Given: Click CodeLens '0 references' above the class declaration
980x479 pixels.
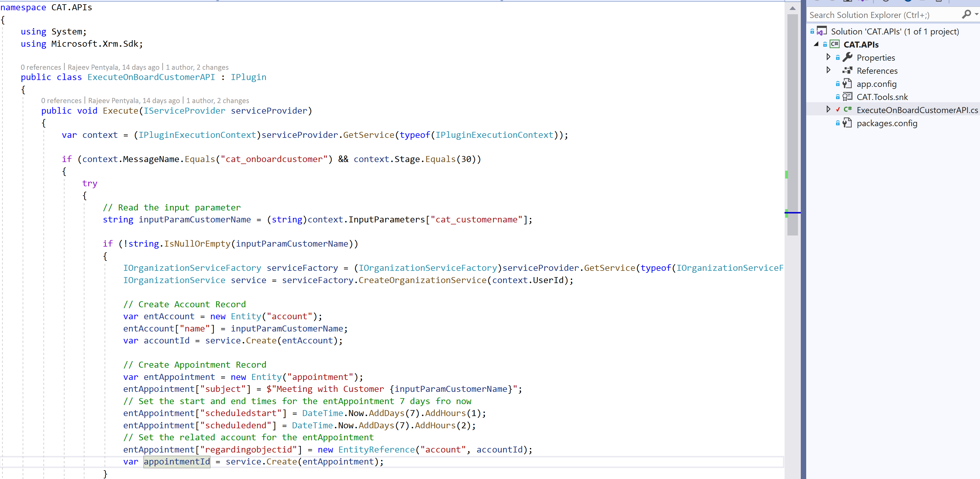Looking at the screenshot, I should (41, 67).
